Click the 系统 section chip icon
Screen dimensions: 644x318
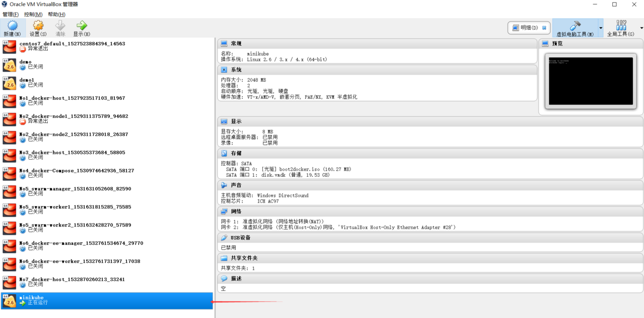pyautogui.click(x=224, y=70)
